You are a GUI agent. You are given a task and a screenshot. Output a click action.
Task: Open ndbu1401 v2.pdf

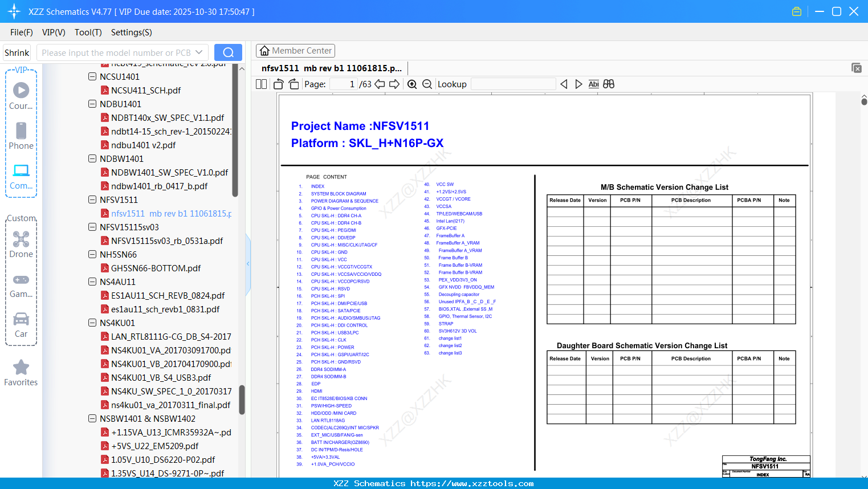tap(143, 145)
